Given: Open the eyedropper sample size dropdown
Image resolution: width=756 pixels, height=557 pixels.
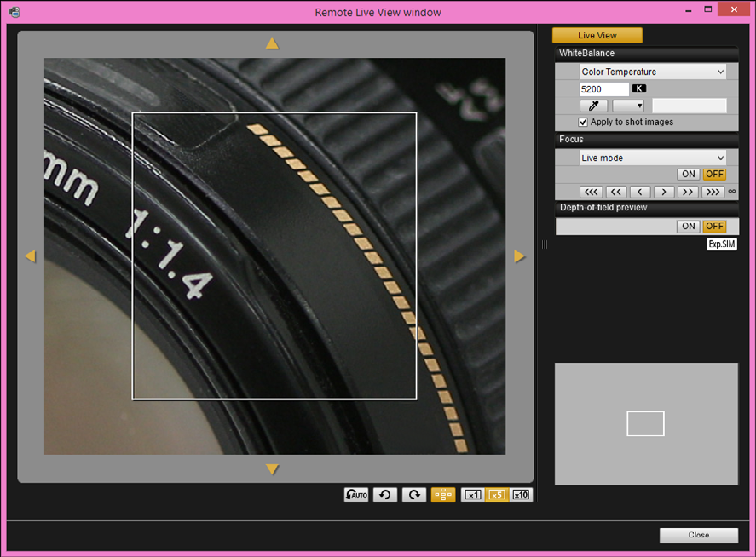Looking at the screenshot, I should (x=628, y=106).
